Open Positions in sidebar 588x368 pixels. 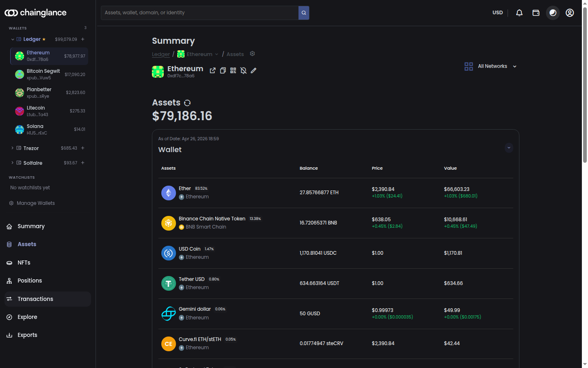pos(48,281)
